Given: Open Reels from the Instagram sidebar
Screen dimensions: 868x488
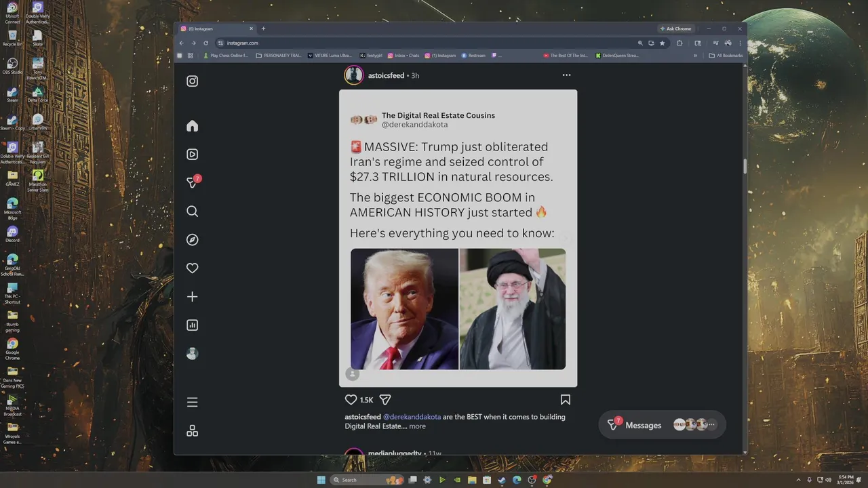Looking at the screenshot, I should (193, 155).
